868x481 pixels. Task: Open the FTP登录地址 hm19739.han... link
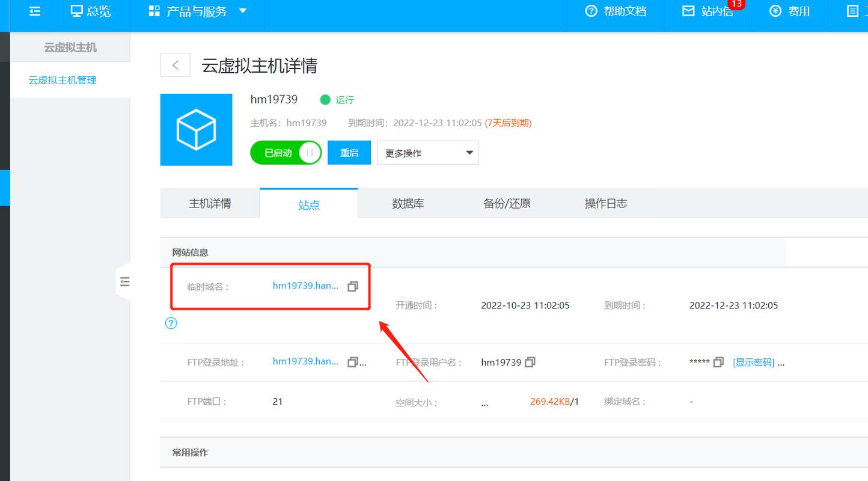(x=306, y=361)
